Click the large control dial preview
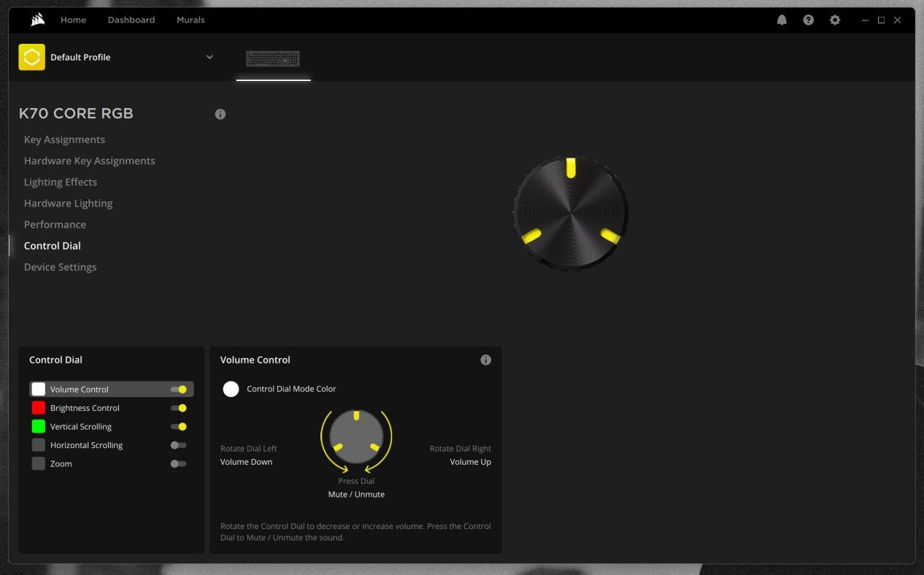924x575 pixels. pos(571,214)
